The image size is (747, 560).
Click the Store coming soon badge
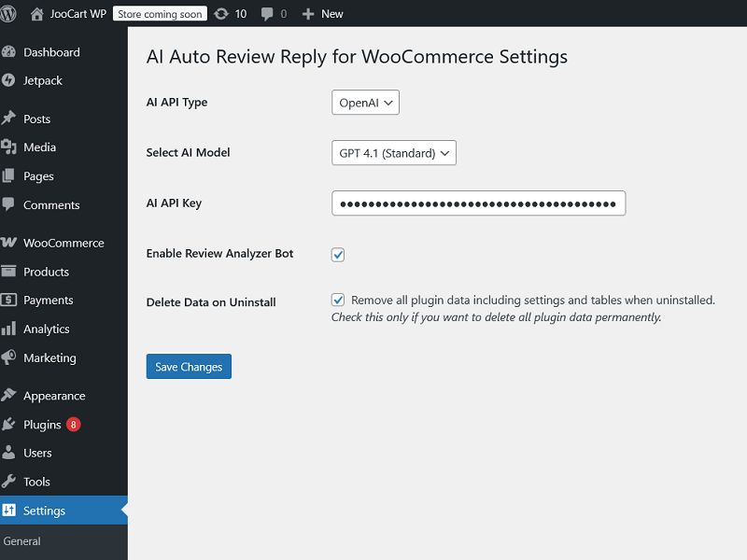(160, 14)
